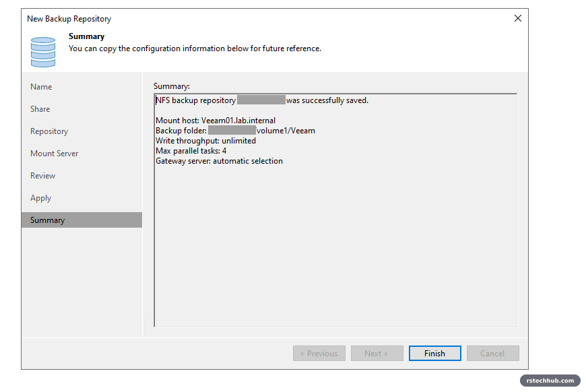Click the Finish button

point(434,353)
